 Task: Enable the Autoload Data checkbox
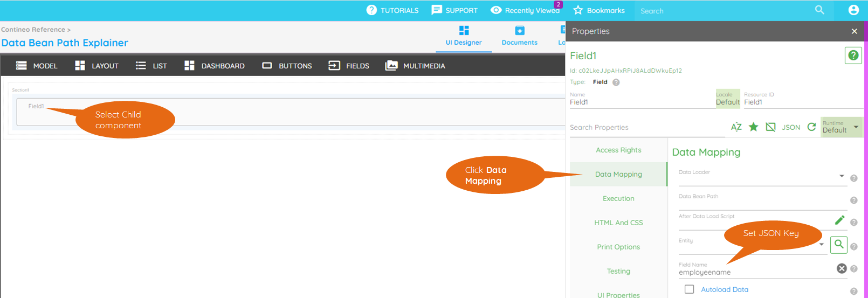pyautogui.click(x=689, y=289)
